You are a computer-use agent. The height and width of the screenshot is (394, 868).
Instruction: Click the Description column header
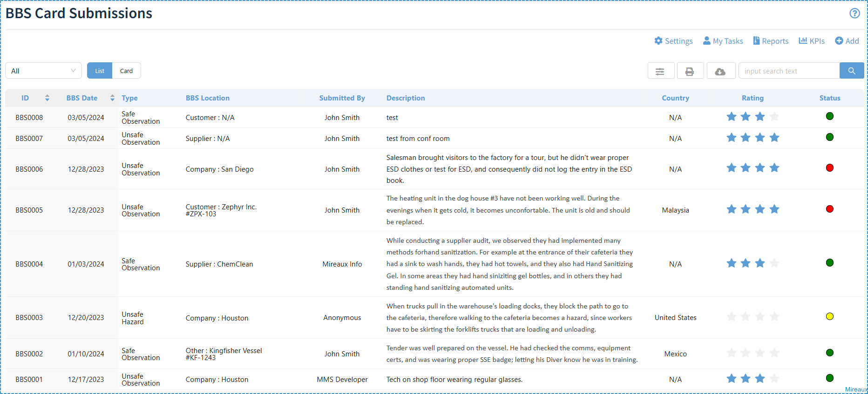406,98
